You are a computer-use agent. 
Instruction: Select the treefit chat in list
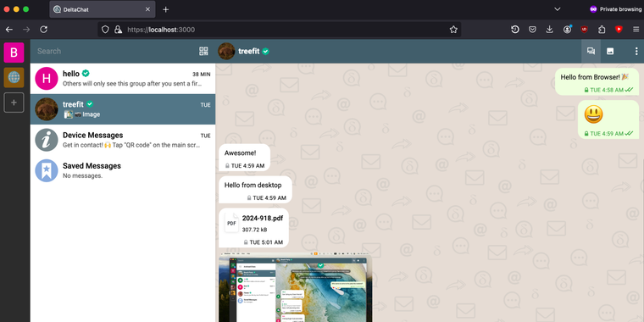coord(123,109)
